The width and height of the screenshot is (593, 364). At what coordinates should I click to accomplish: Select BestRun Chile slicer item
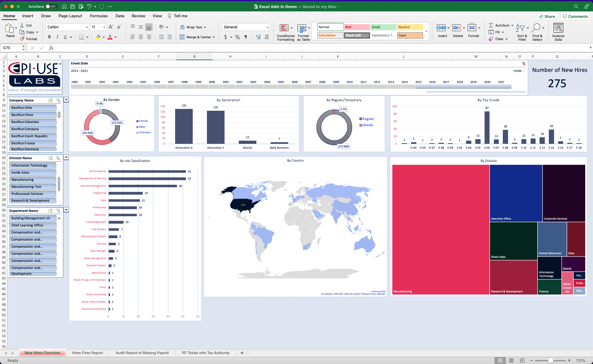coord(33,108)
